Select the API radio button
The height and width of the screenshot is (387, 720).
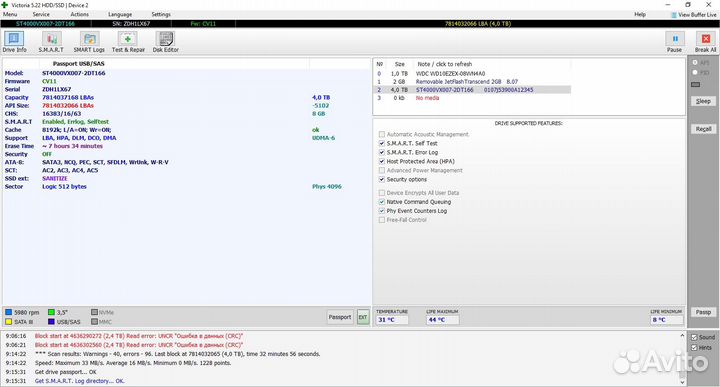coord(695,62)
